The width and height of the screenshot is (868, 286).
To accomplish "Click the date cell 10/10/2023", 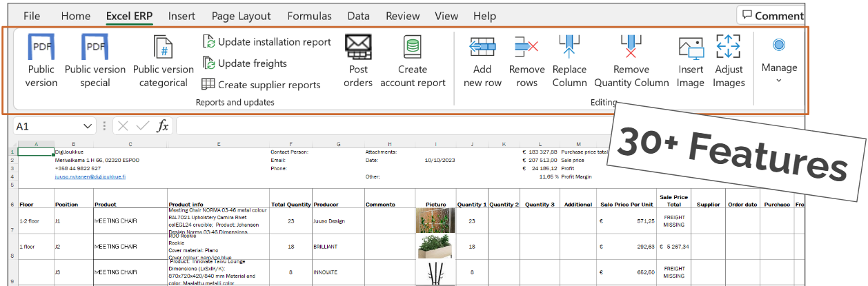I will click(x=437, y=160).
